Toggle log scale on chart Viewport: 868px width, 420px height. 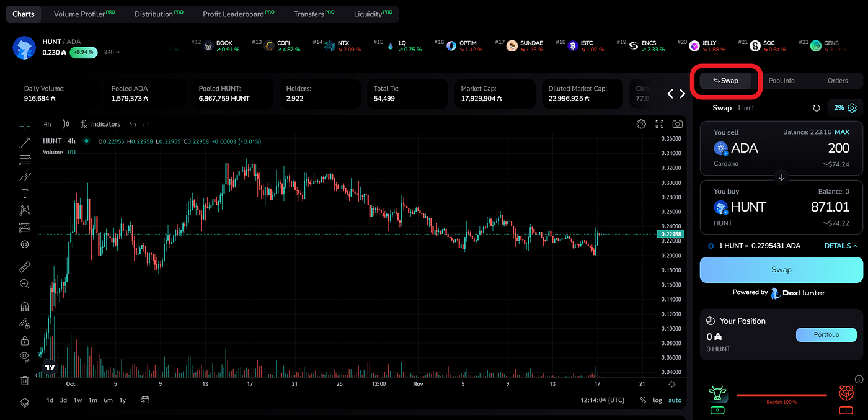point(657,400)
